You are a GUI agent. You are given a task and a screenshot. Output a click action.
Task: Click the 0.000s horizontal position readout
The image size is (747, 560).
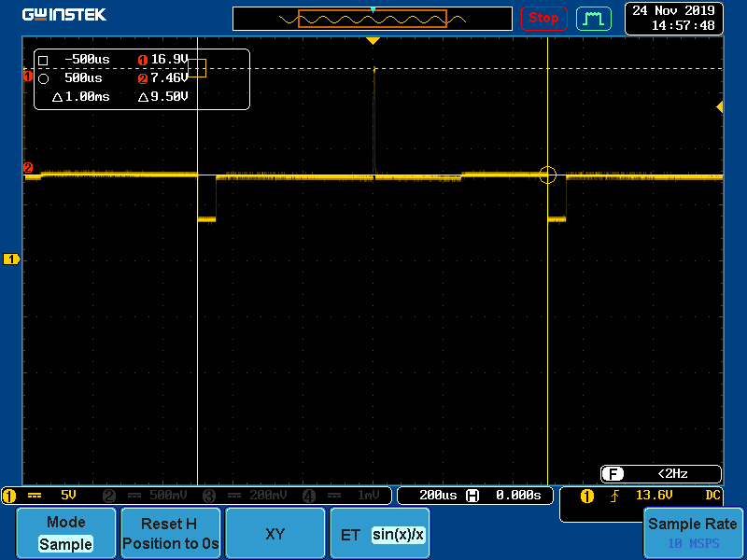(518, 496)
